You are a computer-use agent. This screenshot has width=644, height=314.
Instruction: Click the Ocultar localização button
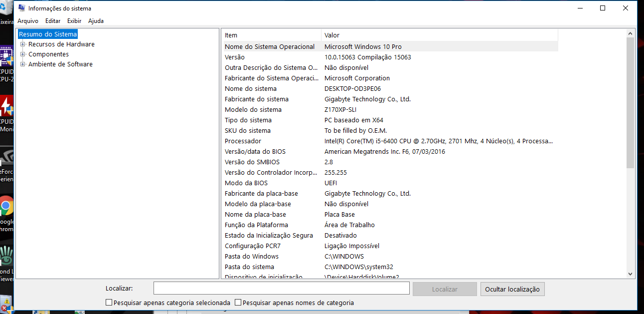point(512,289)
